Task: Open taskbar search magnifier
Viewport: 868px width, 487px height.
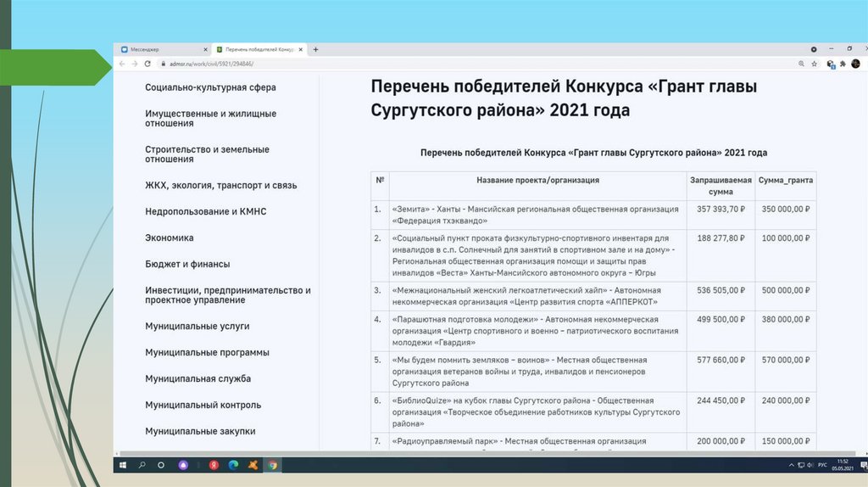Action: (142, 465)
